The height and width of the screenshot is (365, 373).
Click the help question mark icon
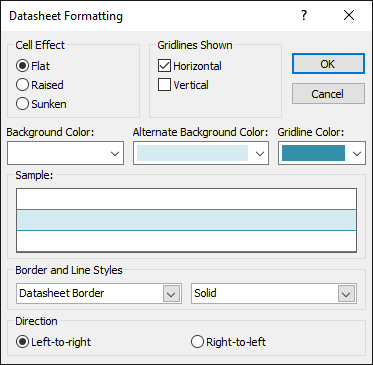pos(304,15)
